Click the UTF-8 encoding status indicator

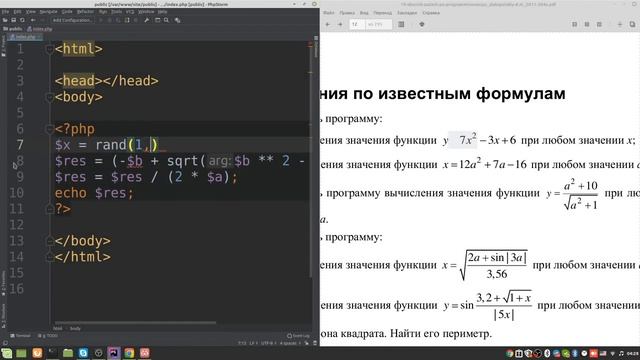click(x=269, y=343)
